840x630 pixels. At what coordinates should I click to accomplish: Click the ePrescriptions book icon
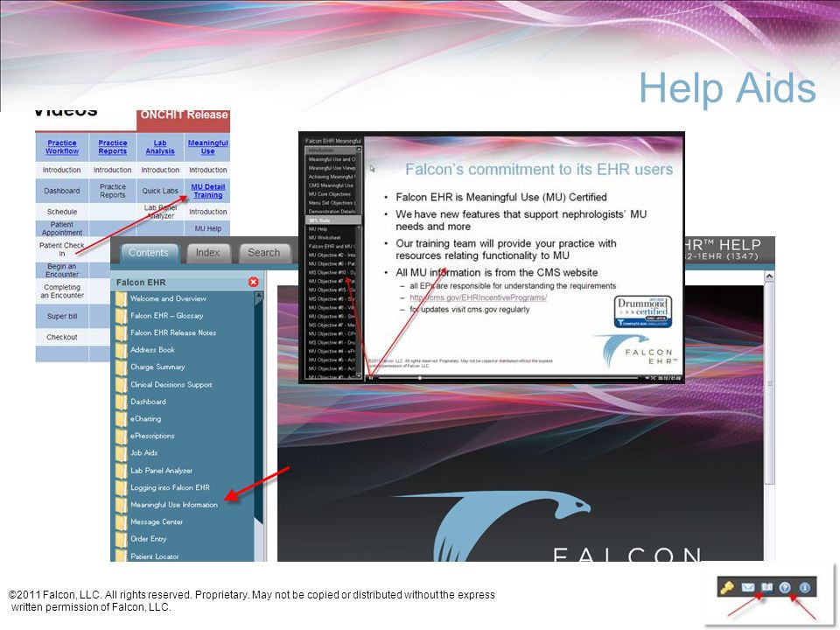[121, 436]
